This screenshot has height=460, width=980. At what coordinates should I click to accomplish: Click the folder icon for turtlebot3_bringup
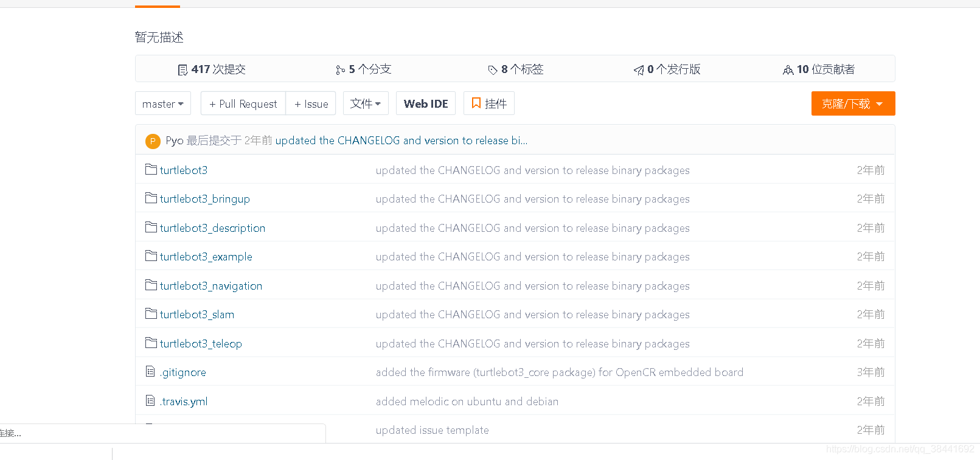point(151,198)
